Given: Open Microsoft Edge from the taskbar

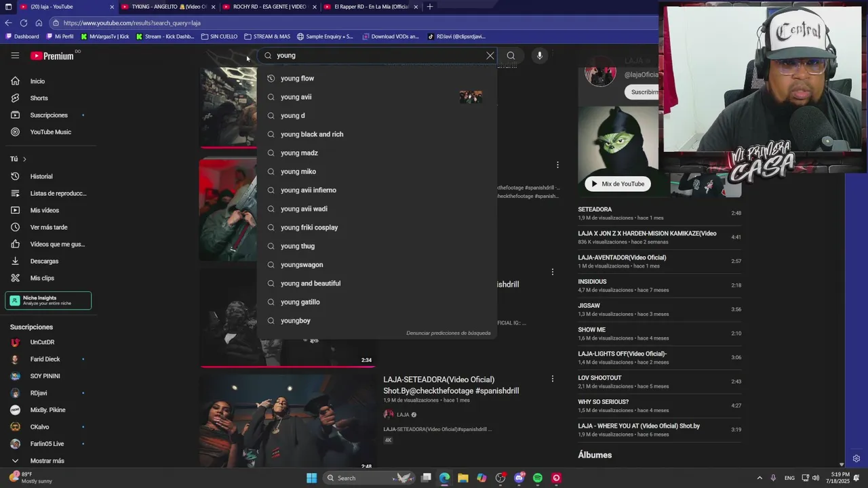Looking at the screenshot, I should pyautogui.click(x=444, y=478).
